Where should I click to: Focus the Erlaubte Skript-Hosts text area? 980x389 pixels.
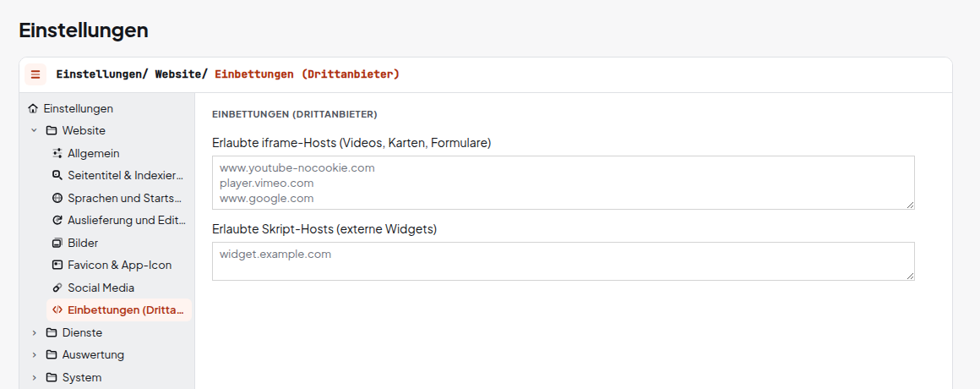(563, 261)
